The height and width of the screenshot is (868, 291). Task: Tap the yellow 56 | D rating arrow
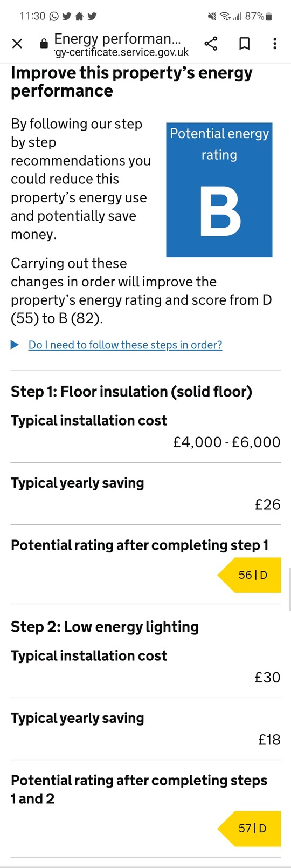pos(250,575)
